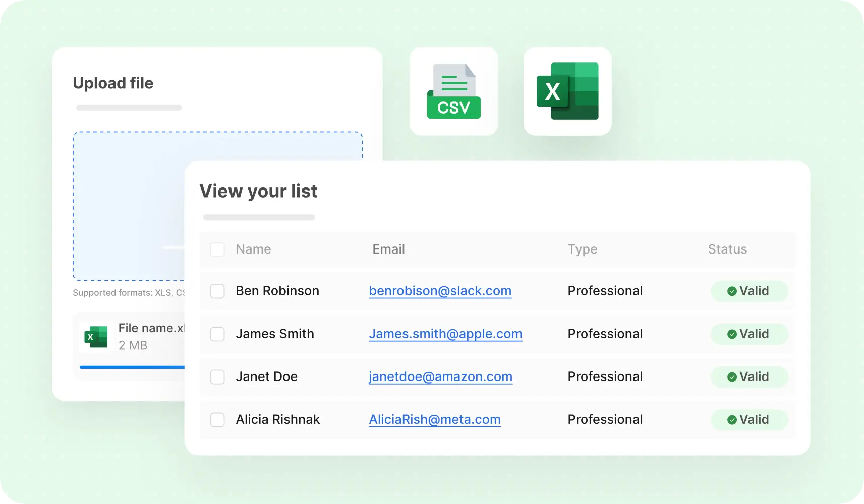Check the box beside Alicia Rishnak
The width and height of the screenshot is (864, 504).
(x=217, y=419)
